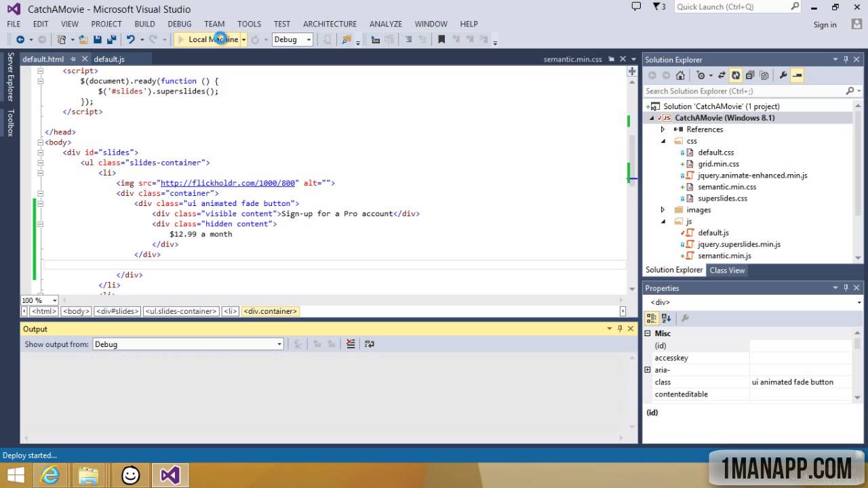Click the Navigate Backward toolbar arrow
Screen dimensions: 868x488
point(20,39)
